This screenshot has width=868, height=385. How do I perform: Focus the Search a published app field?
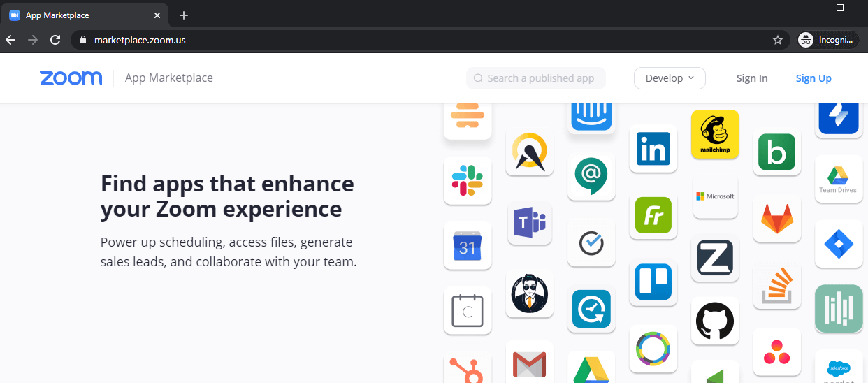[536, 78]
